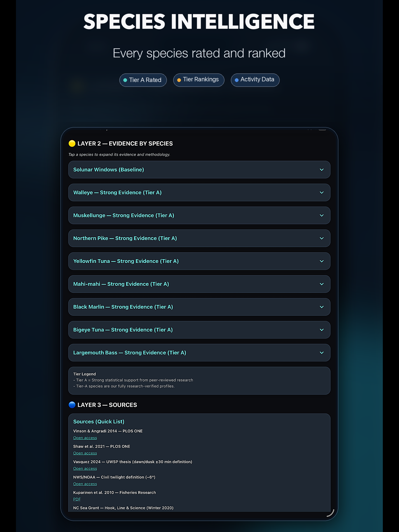This screenshot has height=532, width=399.
Task: Select 'Yellowfin Tuna — Strong Evidence (Tier A)' title
Action: (126, 261)
